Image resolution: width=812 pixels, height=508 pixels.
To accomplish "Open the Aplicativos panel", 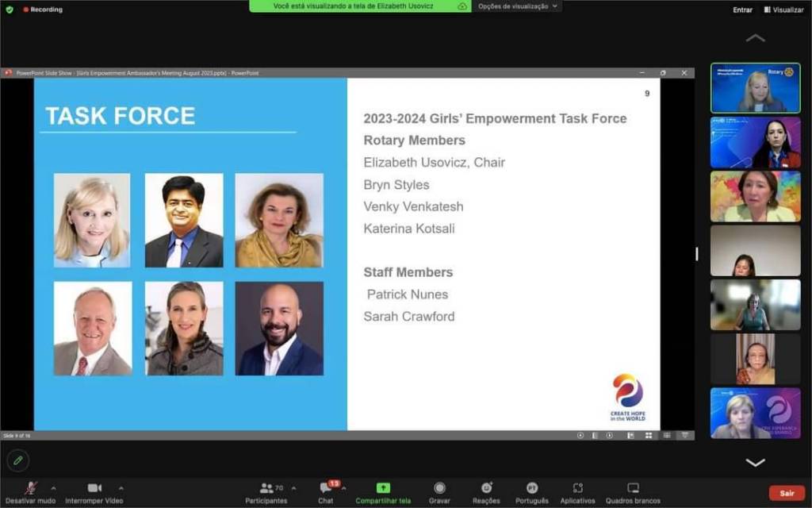I will point(577,488).
